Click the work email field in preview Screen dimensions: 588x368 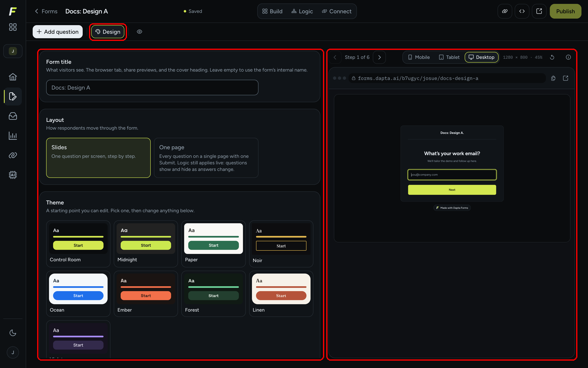(452, 175)
